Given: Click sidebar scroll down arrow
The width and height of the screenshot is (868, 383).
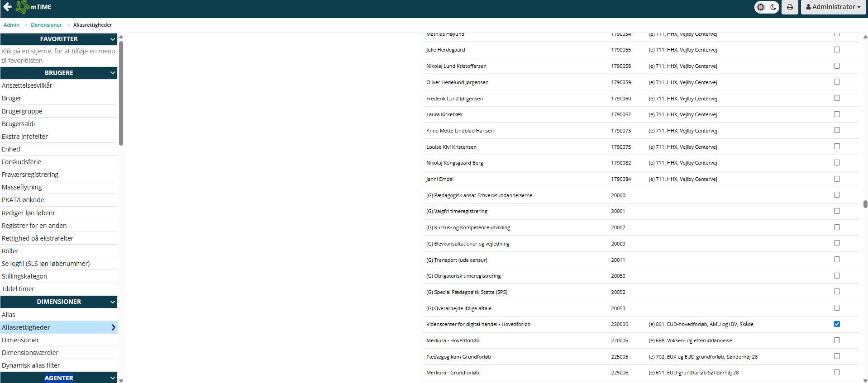Looking at the screenshot, I should (121, 380).
